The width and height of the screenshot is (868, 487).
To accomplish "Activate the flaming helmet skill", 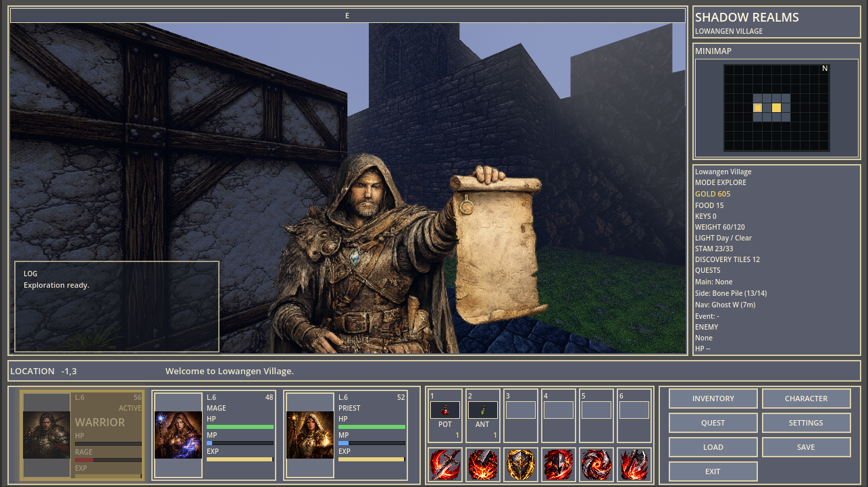I will (x=559, y=465).
